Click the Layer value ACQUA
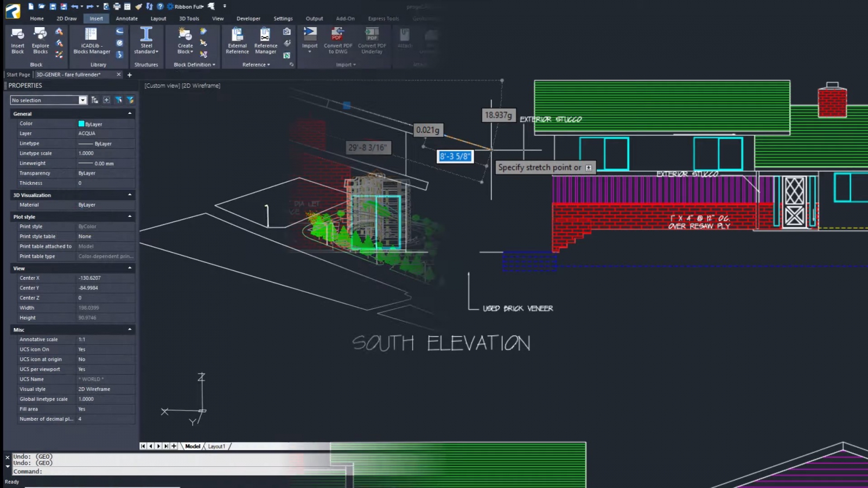Viewport: 868px width, 488px height. pyautogui.click(x=87, y=133)
